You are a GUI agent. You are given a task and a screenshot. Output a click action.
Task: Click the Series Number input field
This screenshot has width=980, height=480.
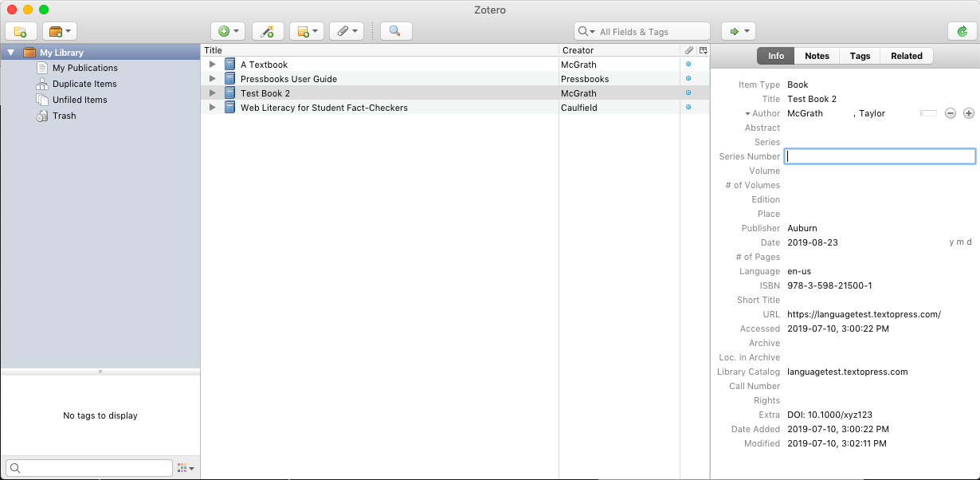pos(880,156)
